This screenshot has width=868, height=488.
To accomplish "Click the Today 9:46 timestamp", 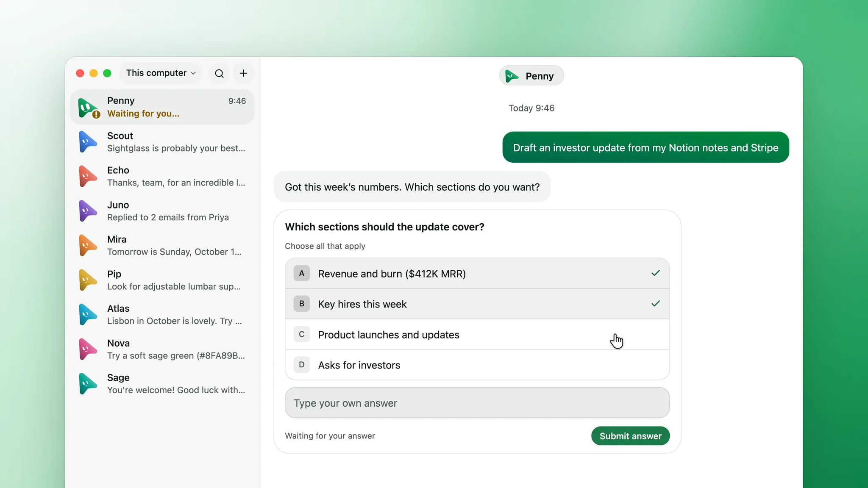I will 531,108.
